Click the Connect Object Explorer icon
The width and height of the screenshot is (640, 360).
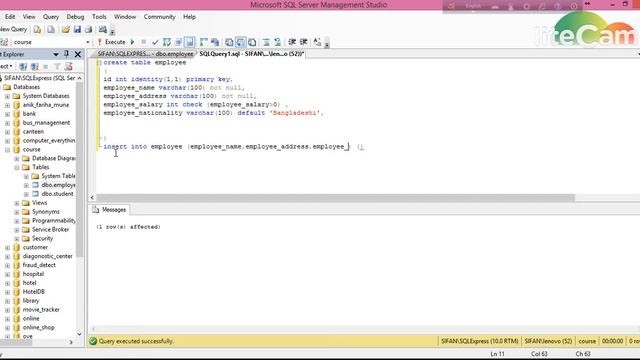23,66
